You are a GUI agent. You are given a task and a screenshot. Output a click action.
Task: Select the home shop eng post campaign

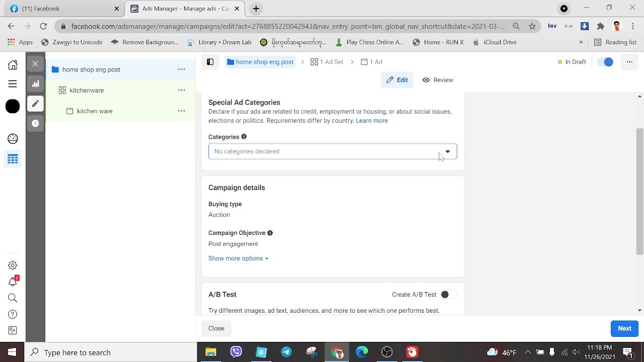(x=120, y=69)
